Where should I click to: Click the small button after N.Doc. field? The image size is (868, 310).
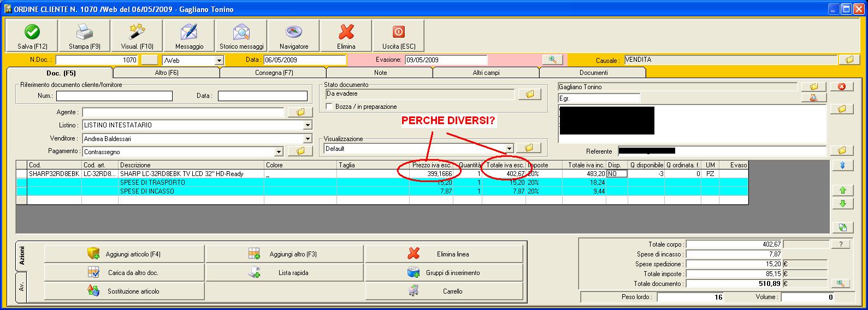150,60
